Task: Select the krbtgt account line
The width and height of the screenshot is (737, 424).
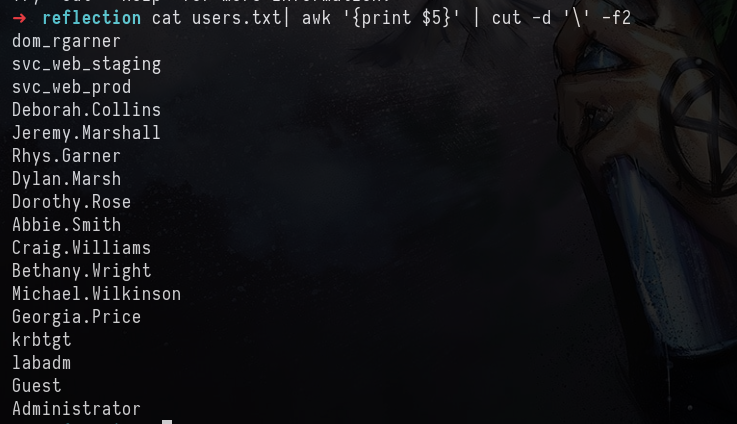Action: pos(41,340)
